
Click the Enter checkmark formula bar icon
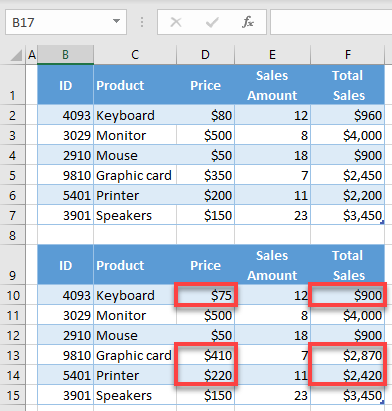[212, 22]
